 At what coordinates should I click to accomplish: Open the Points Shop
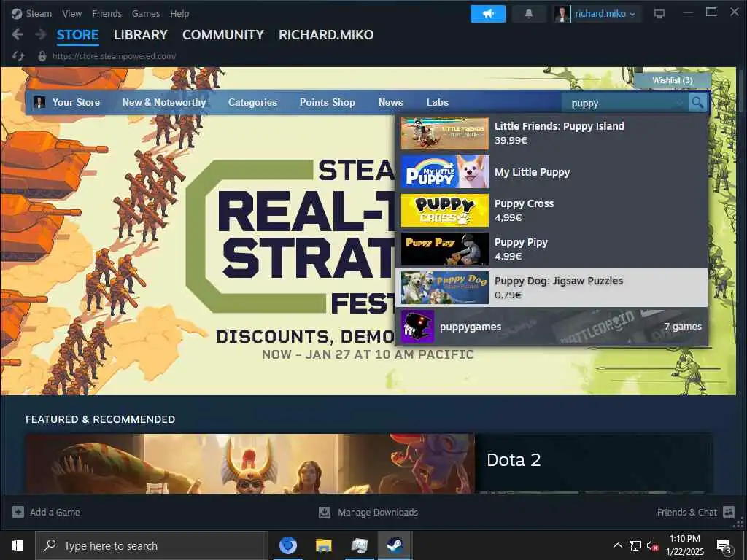coord(328,102)
